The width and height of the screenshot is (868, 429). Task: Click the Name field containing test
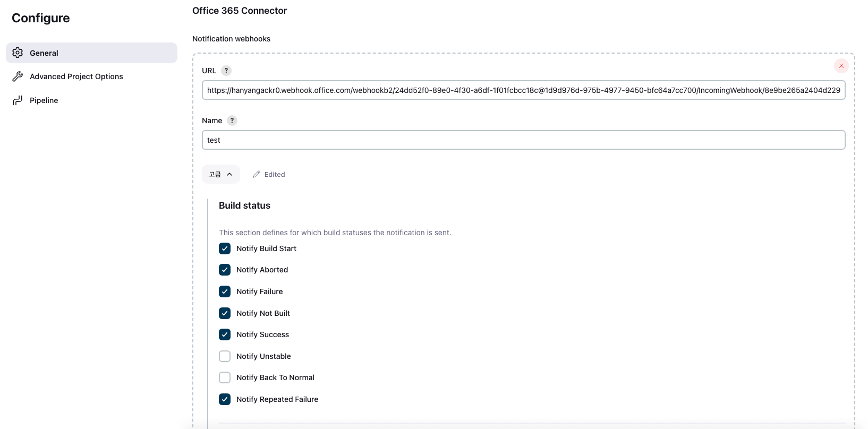coord(523,140)
